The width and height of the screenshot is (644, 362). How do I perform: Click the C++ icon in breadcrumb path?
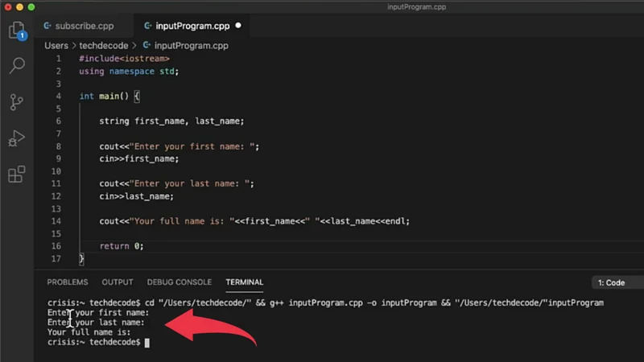coord(146,46)
